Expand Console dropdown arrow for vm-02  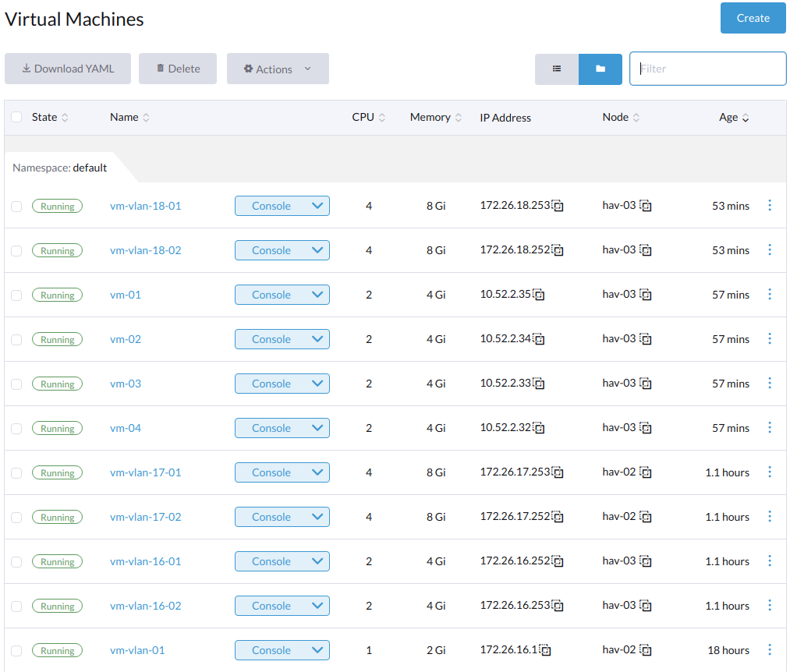317,339
